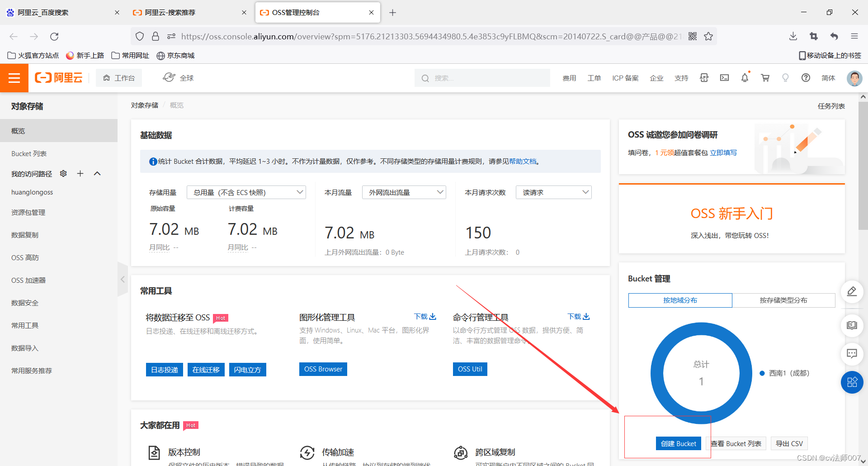This screenshot has width=868, height=466.
Task: Download 图形化管理工具 via 下载 link
Action: pyautogui.click(x=425, y=317)
